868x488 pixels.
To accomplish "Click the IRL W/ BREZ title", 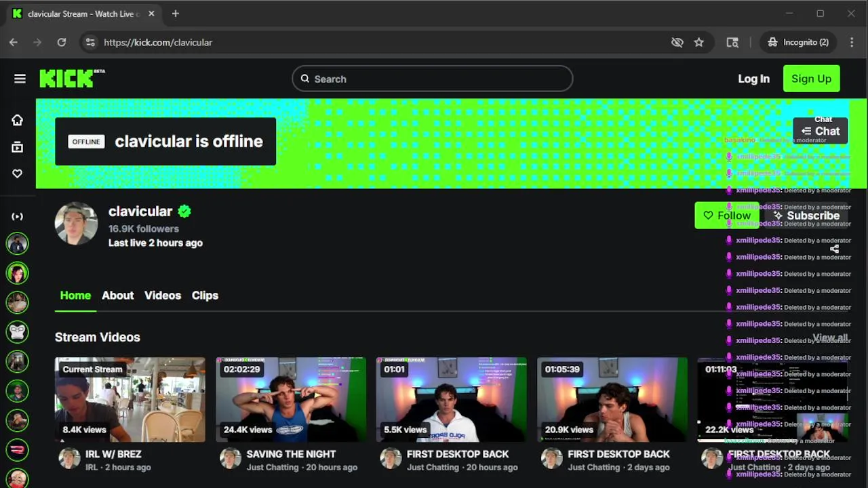I will pyautogui.click(x=113, y=454).
